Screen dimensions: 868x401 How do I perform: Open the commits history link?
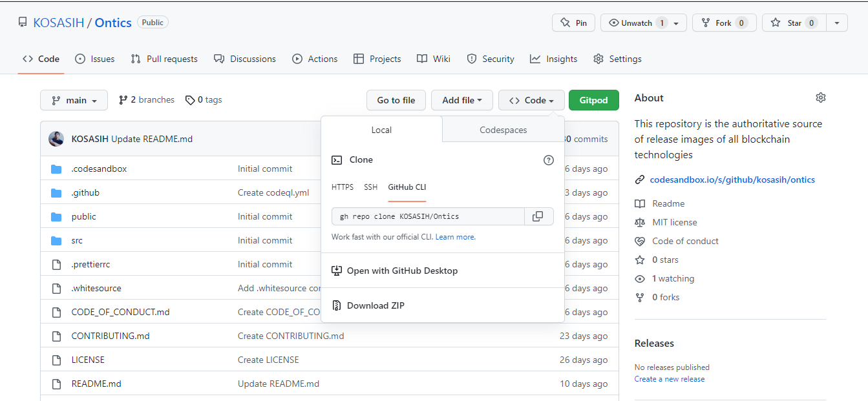pyautogui.click(x=585, y=139)
